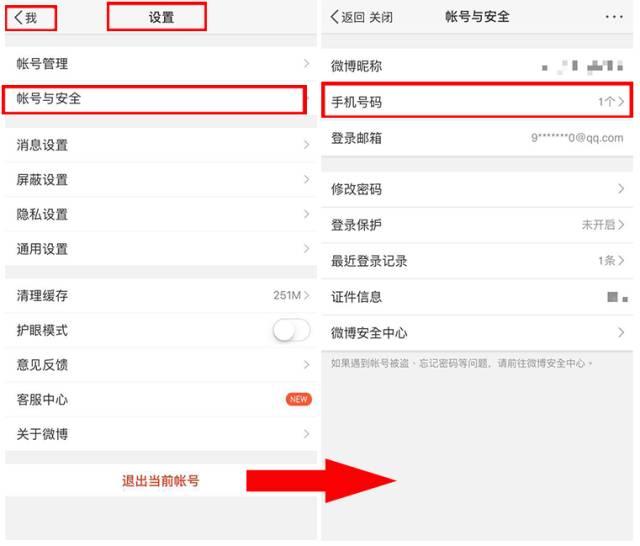
Task: Open three-dot more options menu
Action: [x=614, y=17]
